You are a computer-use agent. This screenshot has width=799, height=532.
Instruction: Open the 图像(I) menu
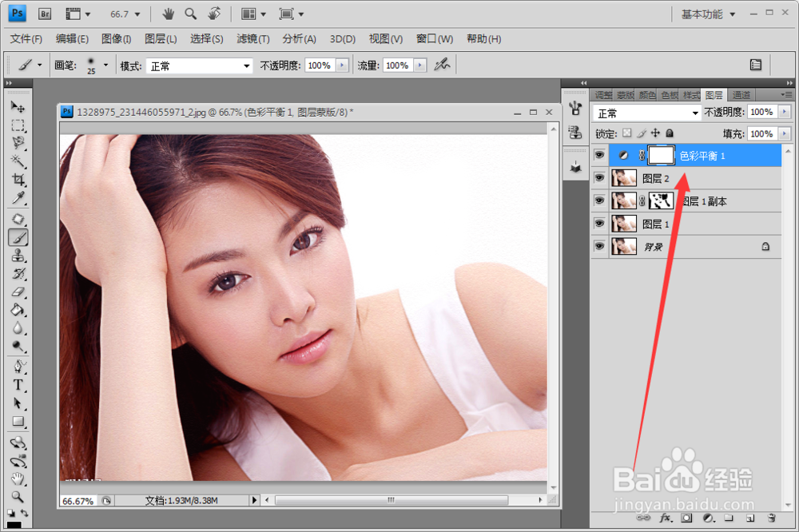(x=116, y=38)
